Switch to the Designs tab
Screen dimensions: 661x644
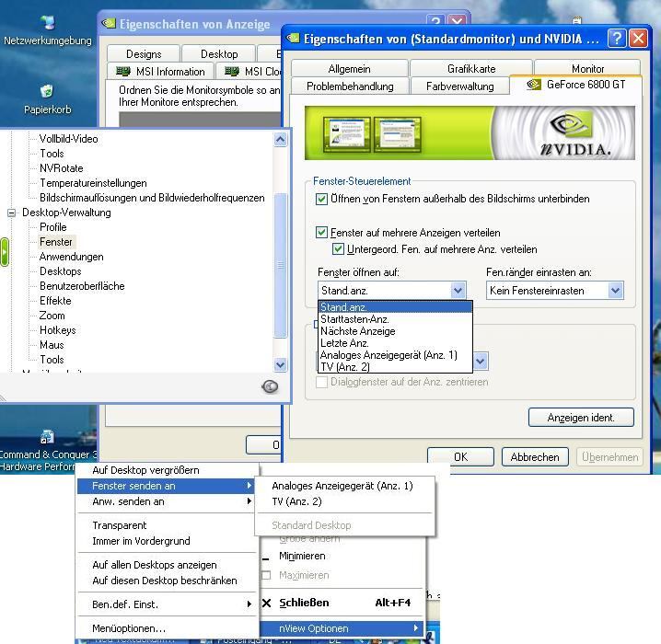coord(144,54)
